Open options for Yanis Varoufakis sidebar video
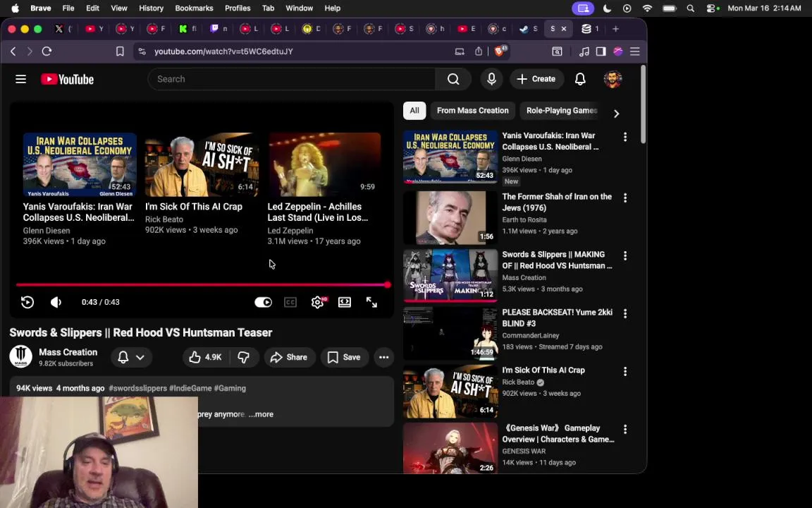Image resolution: width=812 pixels, height=508 pixels. [625, 137]
